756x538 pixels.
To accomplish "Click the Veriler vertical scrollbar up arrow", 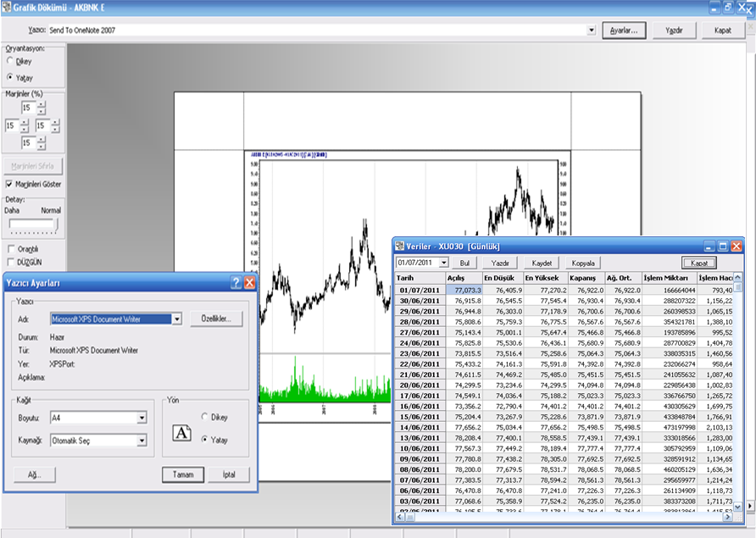I will [x=737, y=278].
